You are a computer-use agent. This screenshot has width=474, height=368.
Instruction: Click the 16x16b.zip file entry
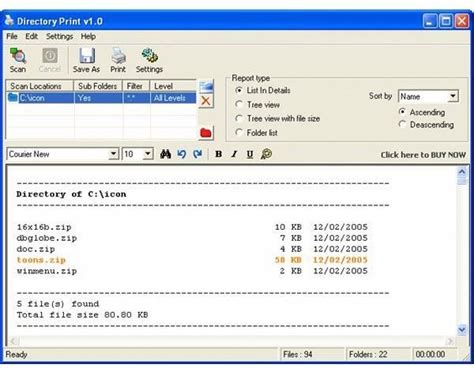pyautogui.click(x=44, y=227)
